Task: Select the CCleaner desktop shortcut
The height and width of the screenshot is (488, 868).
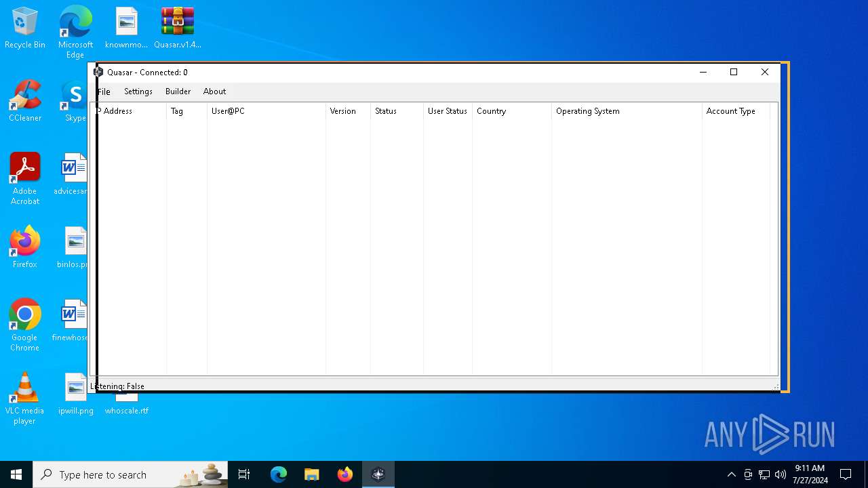Action: 25,102
